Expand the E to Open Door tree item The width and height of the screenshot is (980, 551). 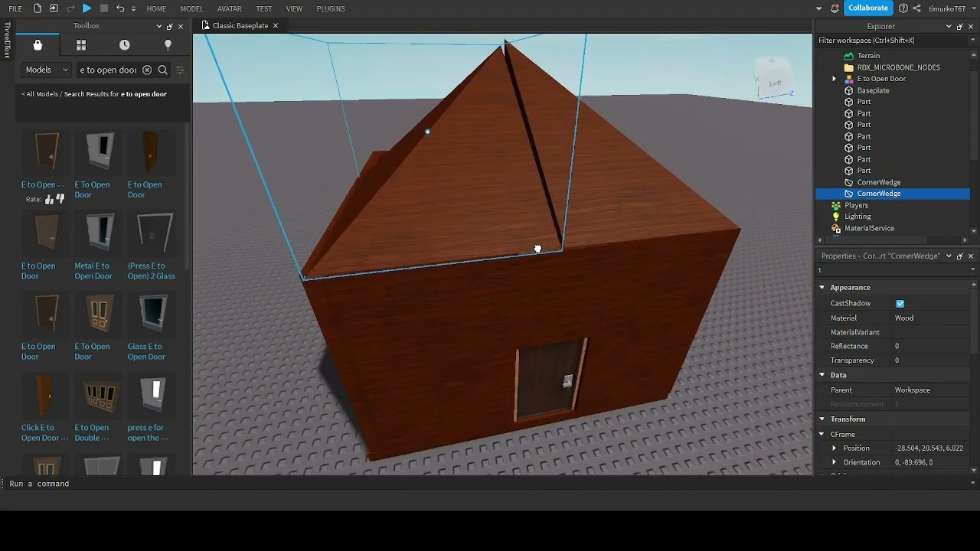coord(835,79)
